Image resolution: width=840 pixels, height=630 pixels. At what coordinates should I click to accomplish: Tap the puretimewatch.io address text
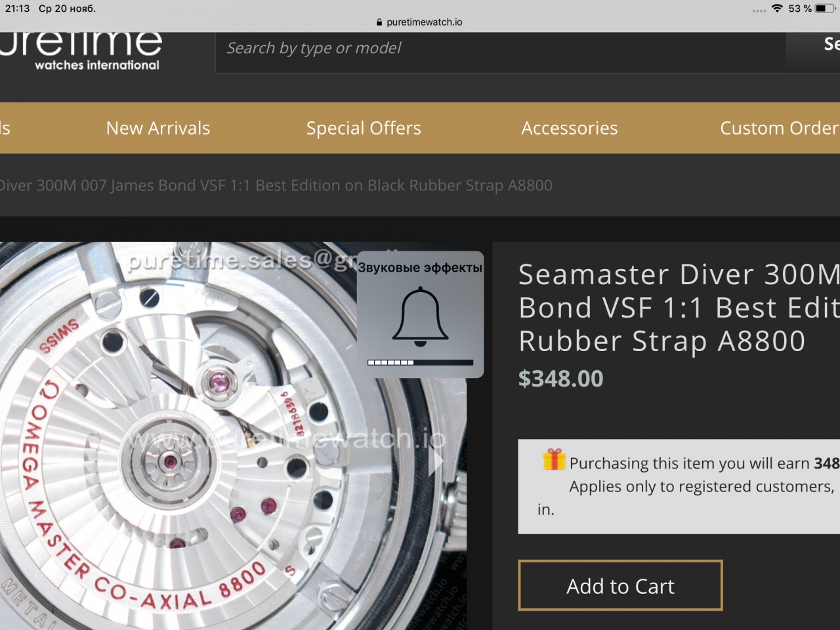point(424,22)
